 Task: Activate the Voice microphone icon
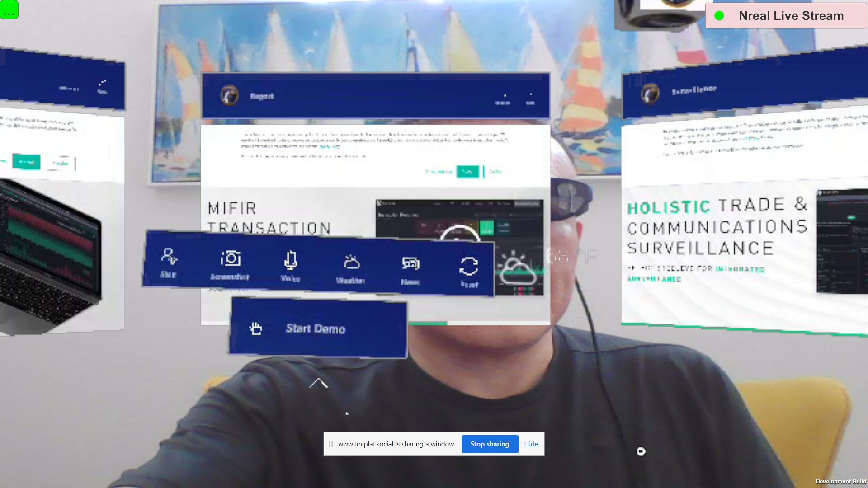point(290,267)
